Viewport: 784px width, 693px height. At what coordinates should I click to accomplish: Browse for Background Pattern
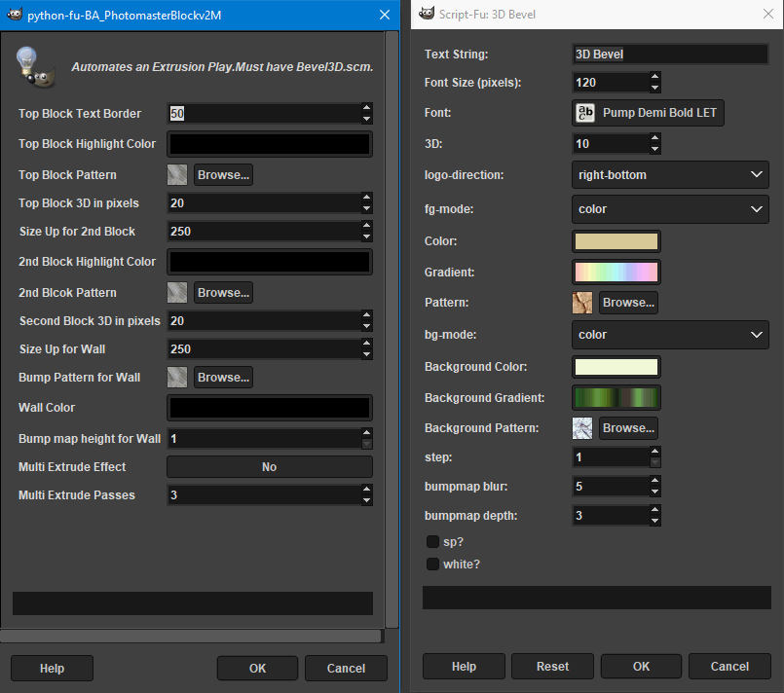point(628,428)
